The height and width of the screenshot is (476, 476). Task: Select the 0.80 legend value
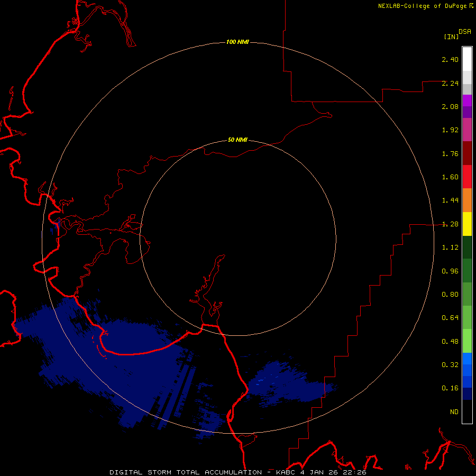pos(450,295)
